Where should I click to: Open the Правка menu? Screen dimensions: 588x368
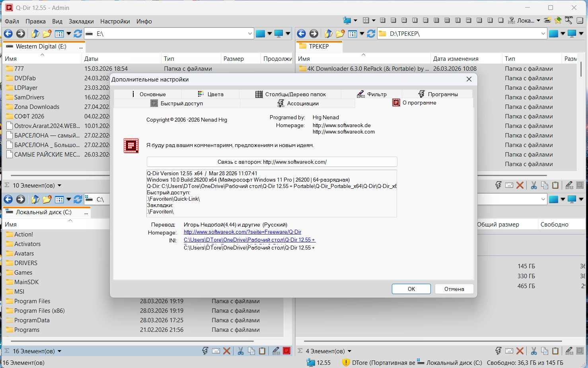36,21
